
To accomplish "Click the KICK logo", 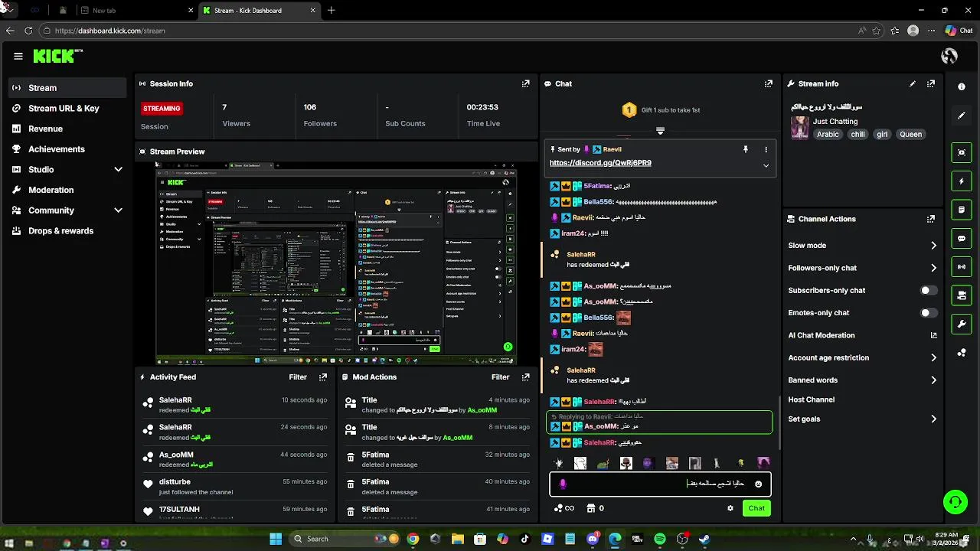I will point(57,56).
